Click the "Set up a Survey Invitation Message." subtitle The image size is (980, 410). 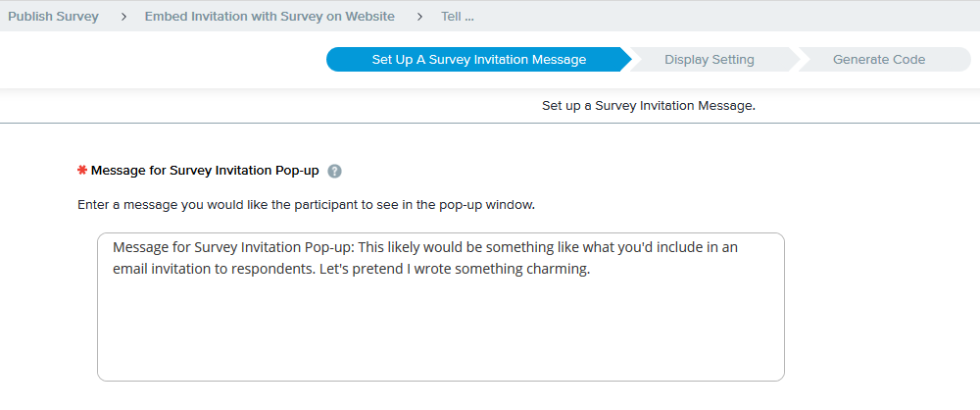[649, 105]
